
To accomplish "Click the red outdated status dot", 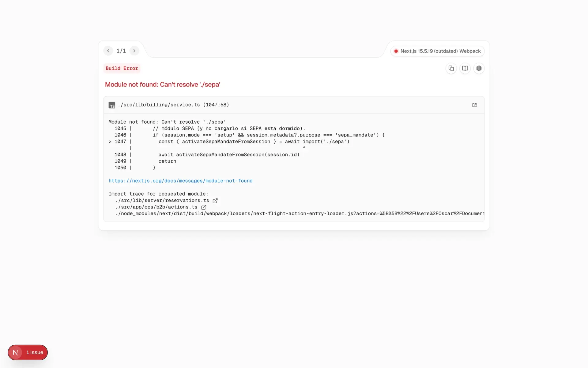I will click(396, 51).
